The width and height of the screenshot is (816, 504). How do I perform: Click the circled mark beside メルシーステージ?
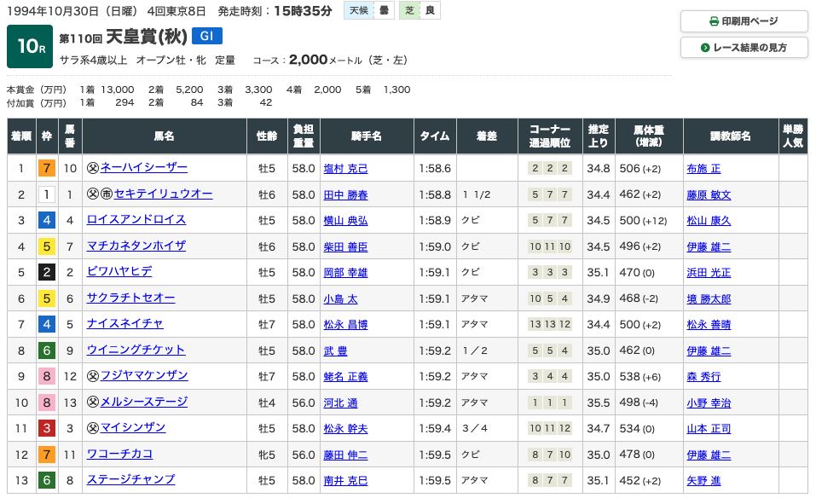point(93,403)
